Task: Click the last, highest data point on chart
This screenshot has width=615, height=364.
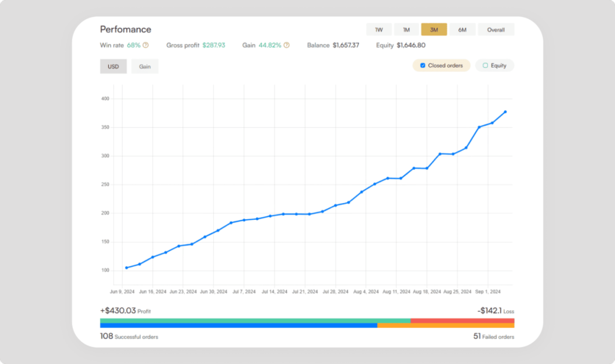Action: (505, 112)
